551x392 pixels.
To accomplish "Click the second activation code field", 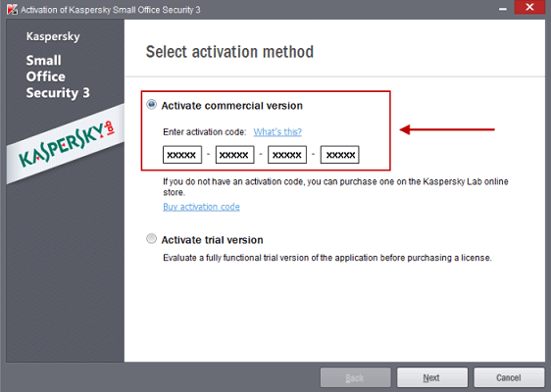I will (234, 155).
